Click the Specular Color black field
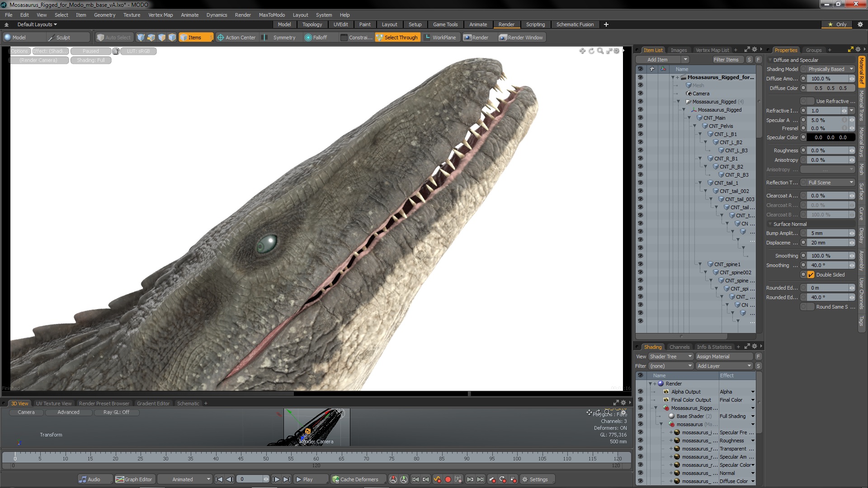Viewport: 868px width, 488px height. (830, 137)
